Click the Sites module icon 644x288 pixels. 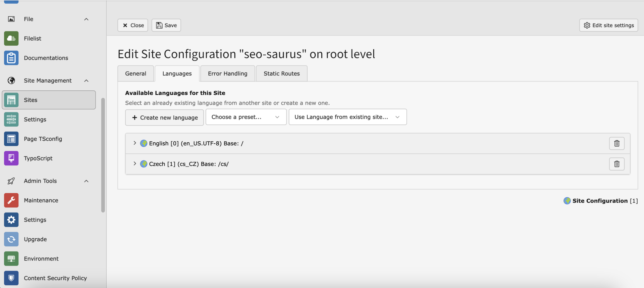tap(11, 100)
